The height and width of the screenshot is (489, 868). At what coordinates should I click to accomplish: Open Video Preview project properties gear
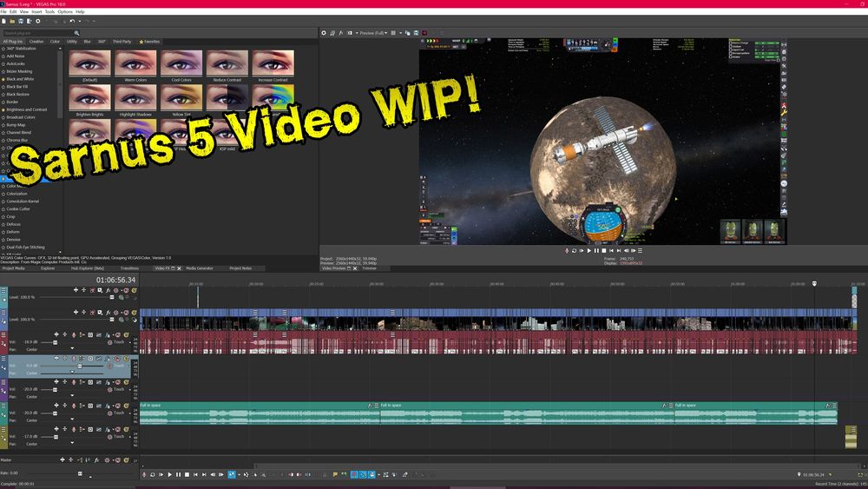point(324,33)
